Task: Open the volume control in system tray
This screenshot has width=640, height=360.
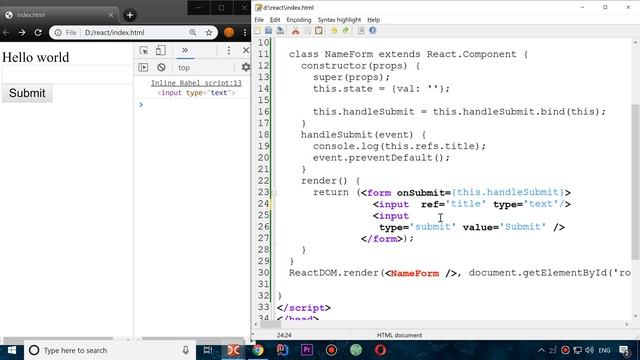Action: click(x=589, y=350)
